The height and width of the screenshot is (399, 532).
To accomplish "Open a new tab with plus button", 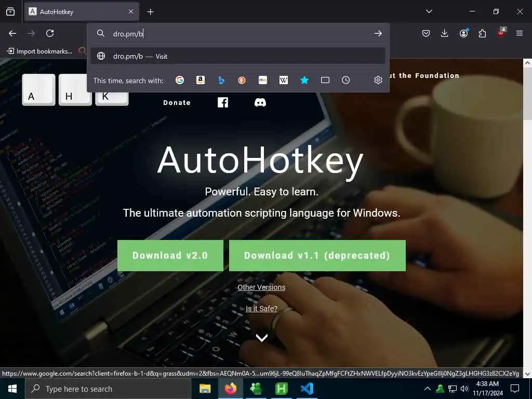I will [151, 12].
